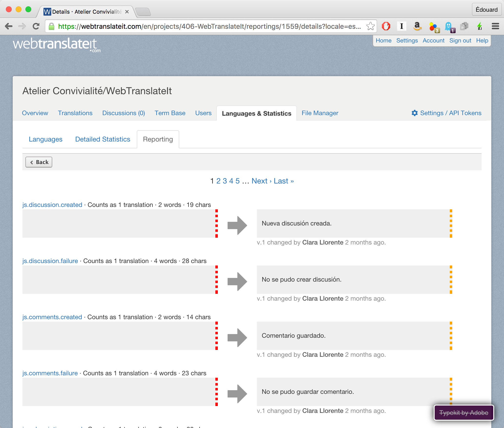Click the settings gear icon near API Tokens
This screenshot has width=504, height=428.
coord(414,113)
